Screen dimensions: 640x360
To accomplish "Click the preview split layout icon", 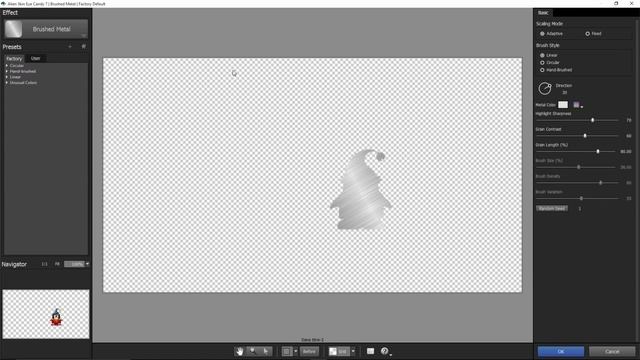I will click(x=287, y=351).
